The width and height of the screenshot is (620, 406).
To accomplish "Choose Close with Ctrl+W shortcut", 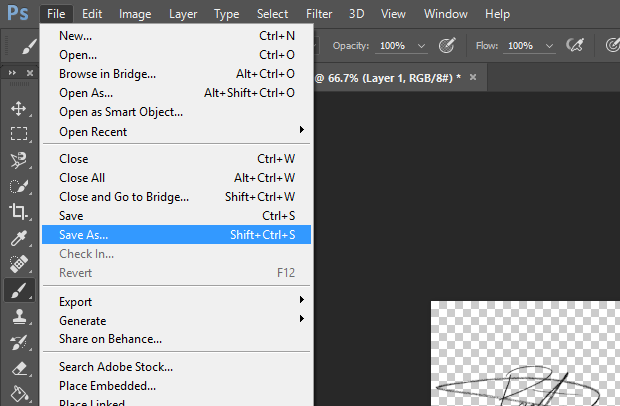I will point(176,159).
